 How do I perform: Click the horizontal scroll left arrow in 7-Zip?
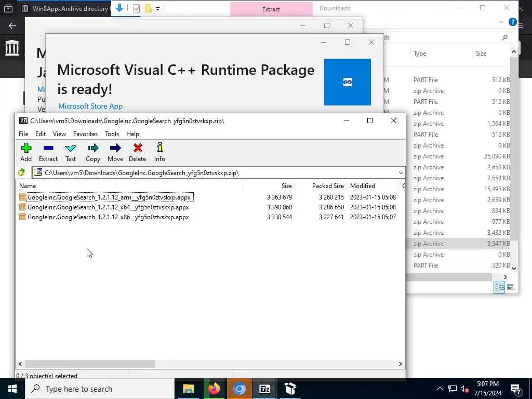click(20, 364)
